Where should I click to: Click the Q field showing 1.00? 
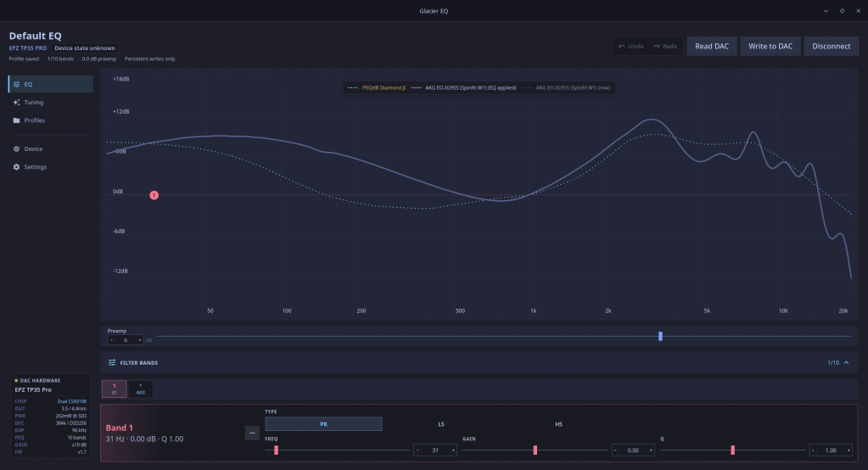click(x=831, y=450)
